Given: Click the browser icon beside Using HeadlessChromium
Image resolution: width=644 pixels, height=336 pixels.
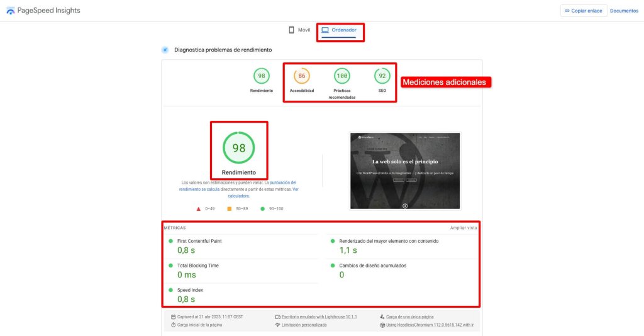Looking at the screenshot, I should click(382, 325).
